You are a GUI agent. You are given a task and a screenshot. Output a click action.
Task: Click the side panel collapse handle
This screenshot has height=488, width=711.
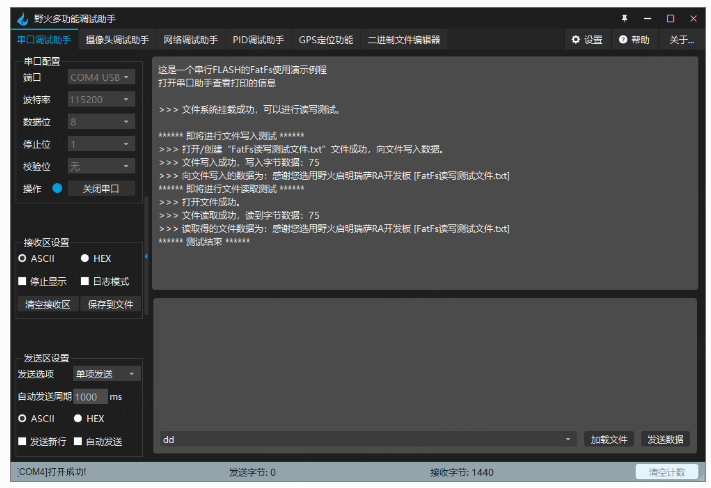click(x=147, y=257)
